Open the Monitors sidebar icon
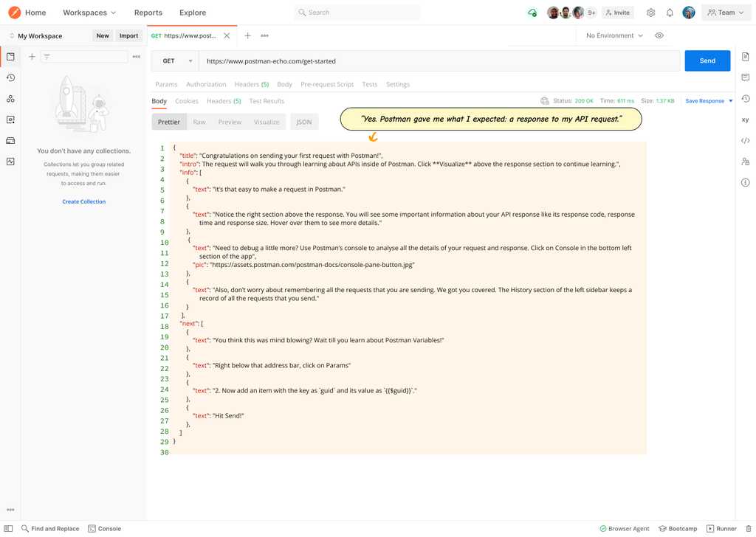 pos(10,162)
